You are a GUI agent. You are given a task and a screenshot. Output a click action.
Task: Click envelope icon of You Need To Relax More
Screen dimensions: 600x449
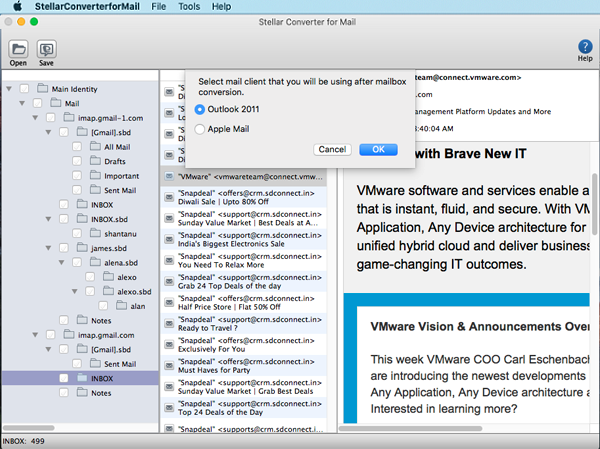169,260
